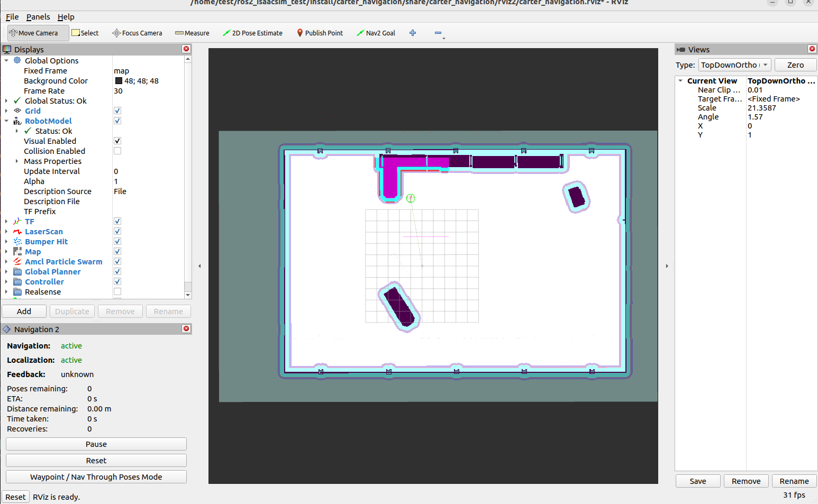
Task: Click the Select tool in the toolbar
Action: pyautogui.click(x=85, y=33)
